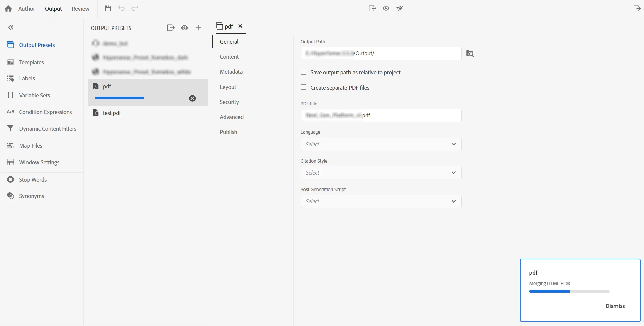The image size is (644, 326).
Task: Undo the last action
Action: click(121, 8)
